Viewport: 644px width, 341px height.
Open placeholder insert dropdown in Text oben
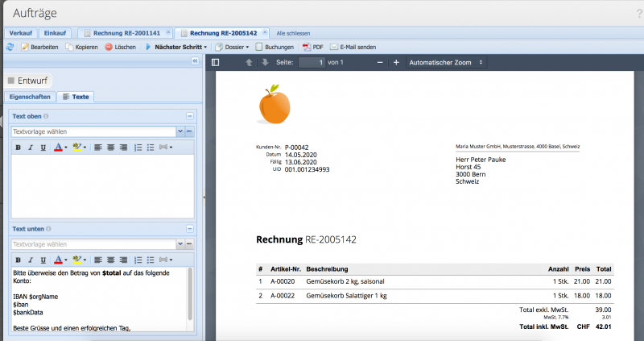point(166,148)
